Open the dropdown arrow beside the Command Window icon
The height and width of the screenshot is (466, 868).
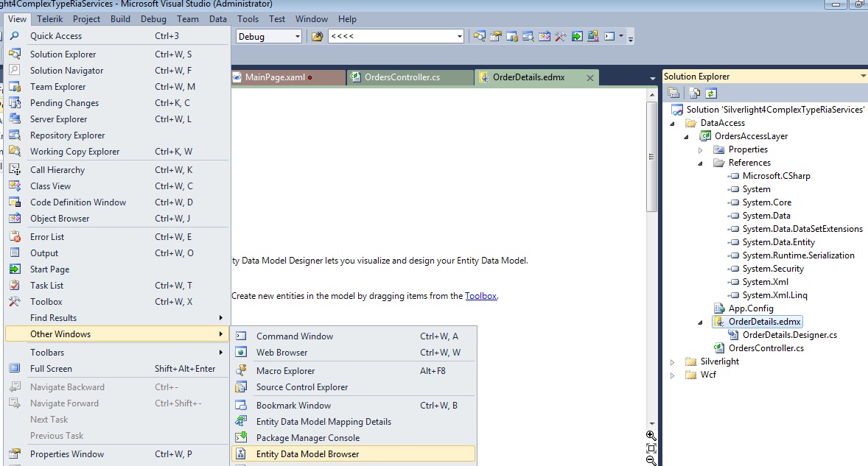click(x=621, y=37)
